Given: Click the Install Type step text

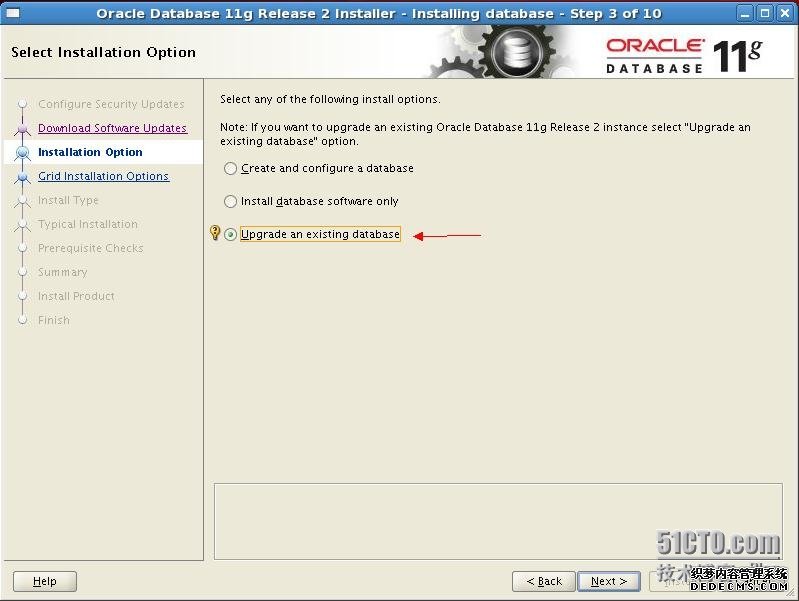Looking at the screenshot, I should (68, 200).
